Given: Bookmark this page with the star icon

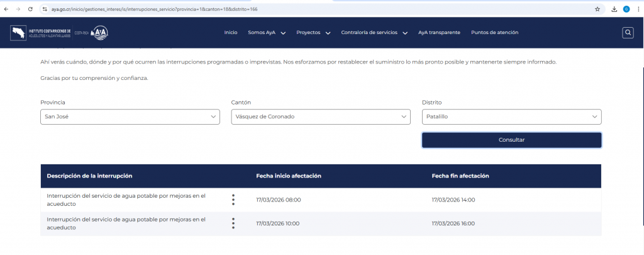Looking at the screenshot, I should point(597,9).
